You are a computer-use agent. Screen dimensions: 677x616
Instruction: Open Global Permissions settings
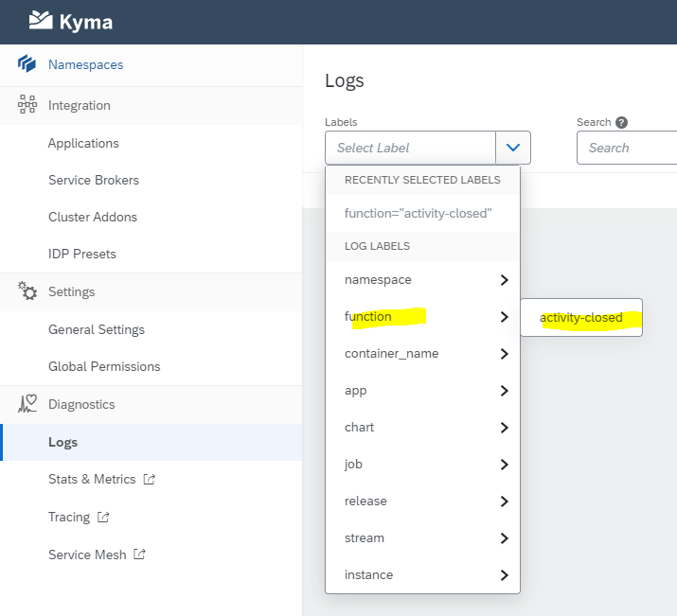pos(104,366)
